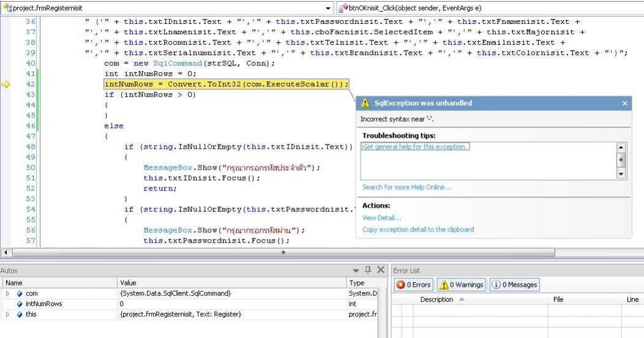Expand the 'com' variable in Autos

pos(7,293)
